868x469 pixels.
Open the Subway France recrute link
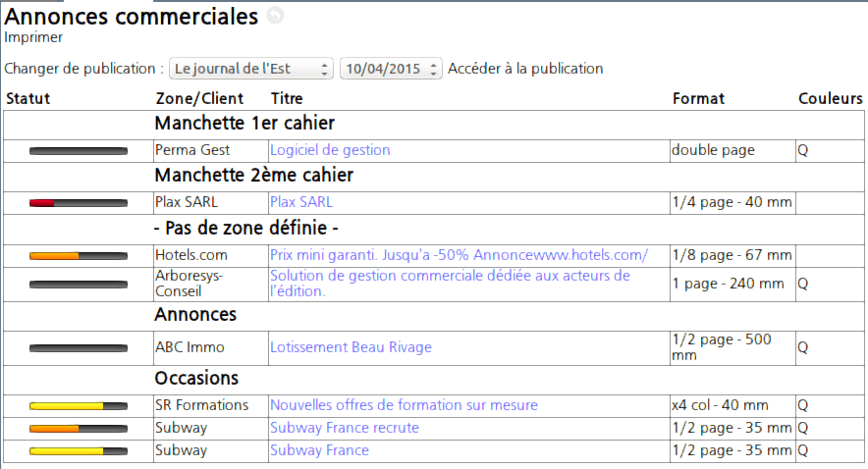pos(345,428)
